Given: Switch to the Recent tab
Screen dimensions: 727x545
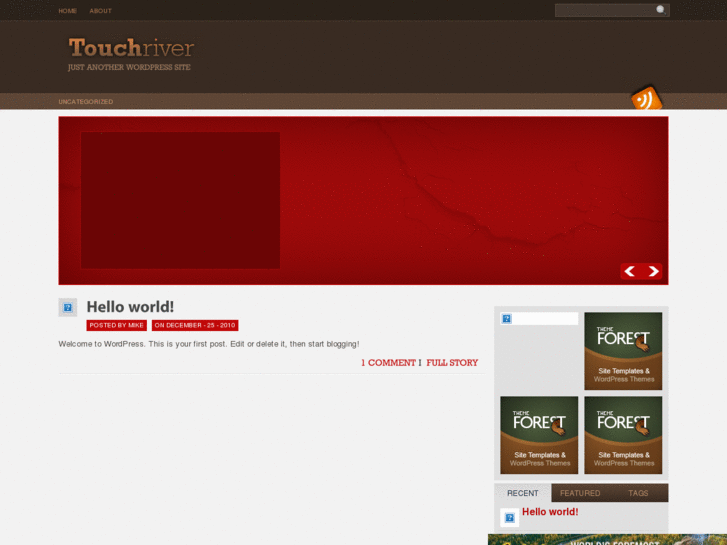Looking at the screenshot, I should pyautogui.click(x=523, y=493).
